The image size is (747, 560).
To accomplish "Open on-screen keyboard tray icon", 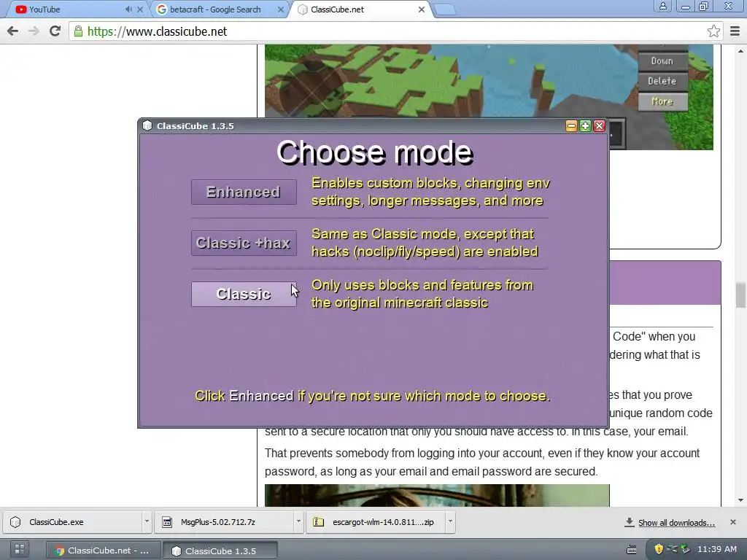I will coord(632,550).
